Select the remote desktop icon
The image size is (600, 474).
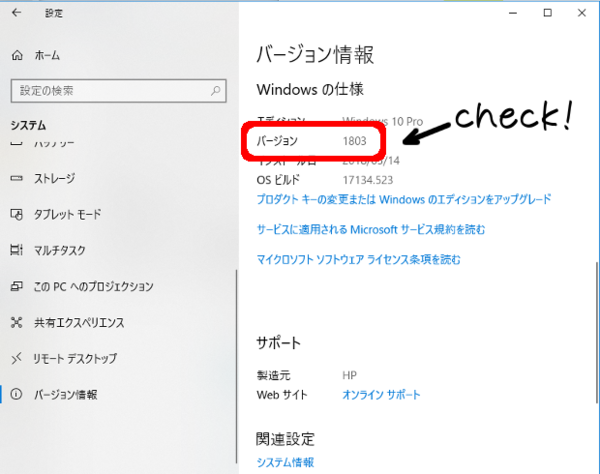point(16,358)
